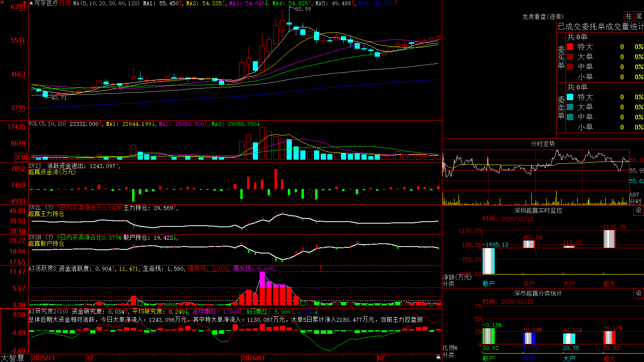Click the 日线 period label
This screenshot has height=362, width=644.
[65, 3]
